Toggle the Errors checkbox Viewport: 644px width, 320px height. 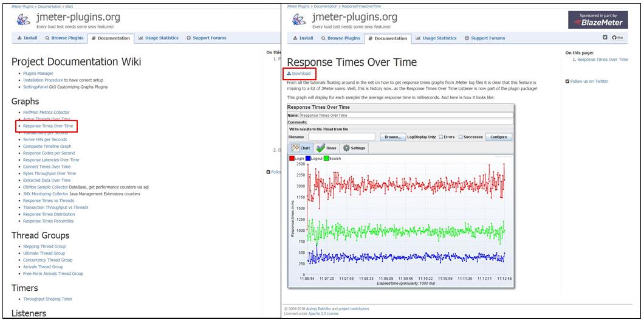click(x=440, y=136)
